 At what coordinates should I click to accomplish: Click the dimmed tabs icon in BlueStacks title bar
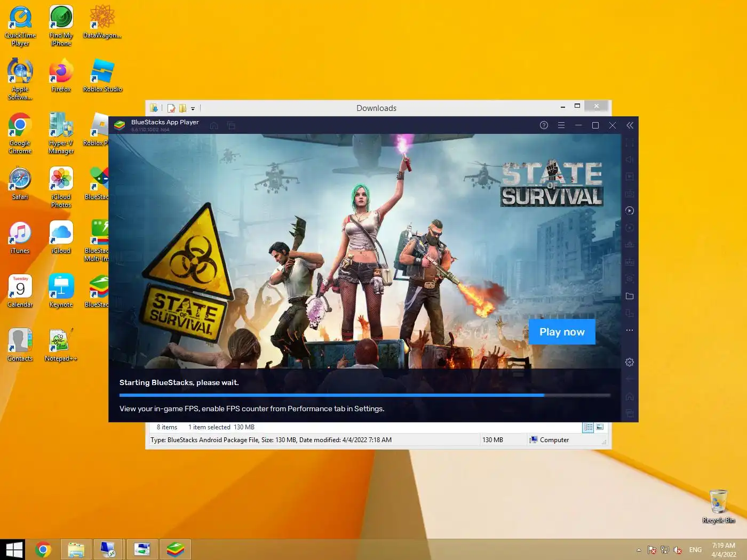pos(231,126)
